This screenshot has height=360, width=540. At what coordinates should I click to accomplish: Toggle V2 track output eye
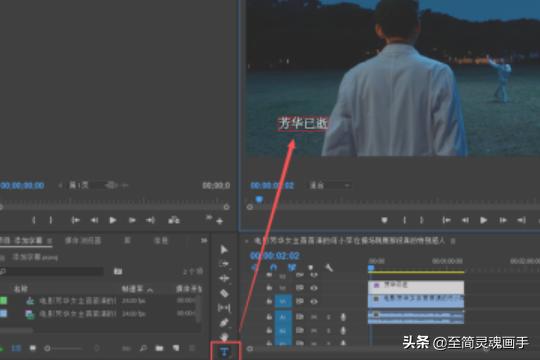(x=313, y=288)
